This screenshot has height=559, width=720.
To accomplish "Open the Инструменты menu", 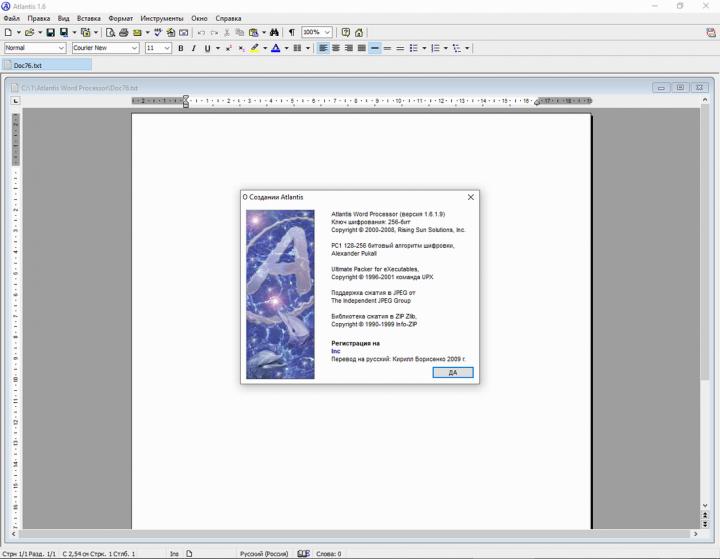I will click(x=162, y=18).
